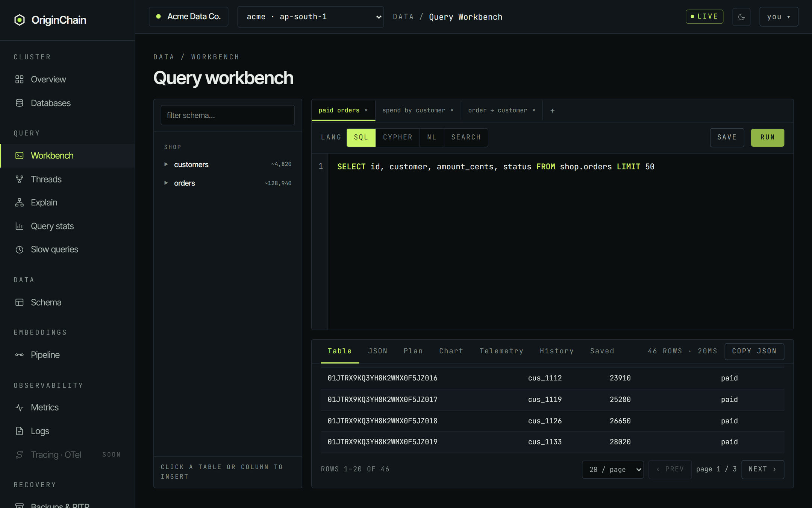Close the paid orders tab
This screenshot has height=508, width=812.
(366, 110)
